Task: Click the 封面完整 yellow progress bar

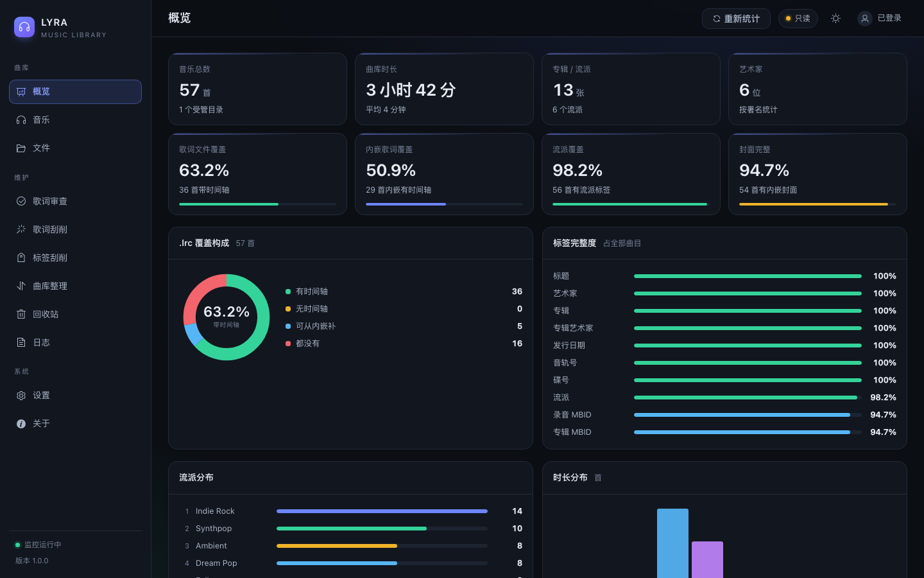Action: pos(817,204)
